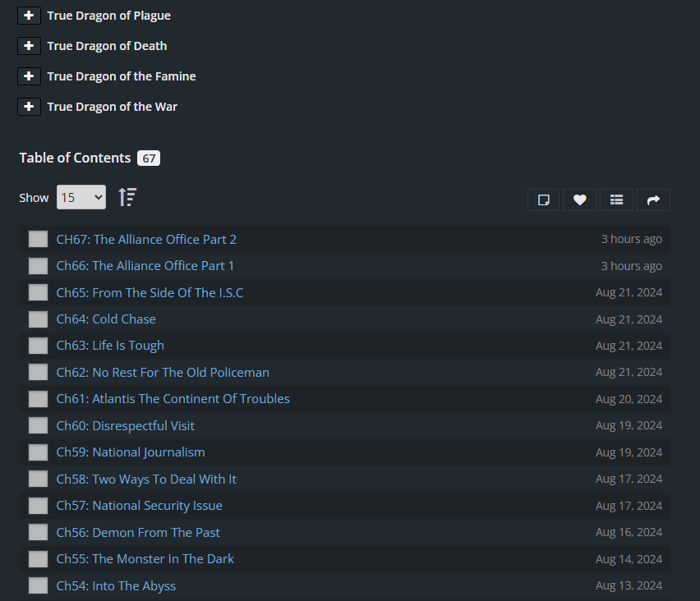
Task: Click the heart favorite icon
Action: (579, 200)
